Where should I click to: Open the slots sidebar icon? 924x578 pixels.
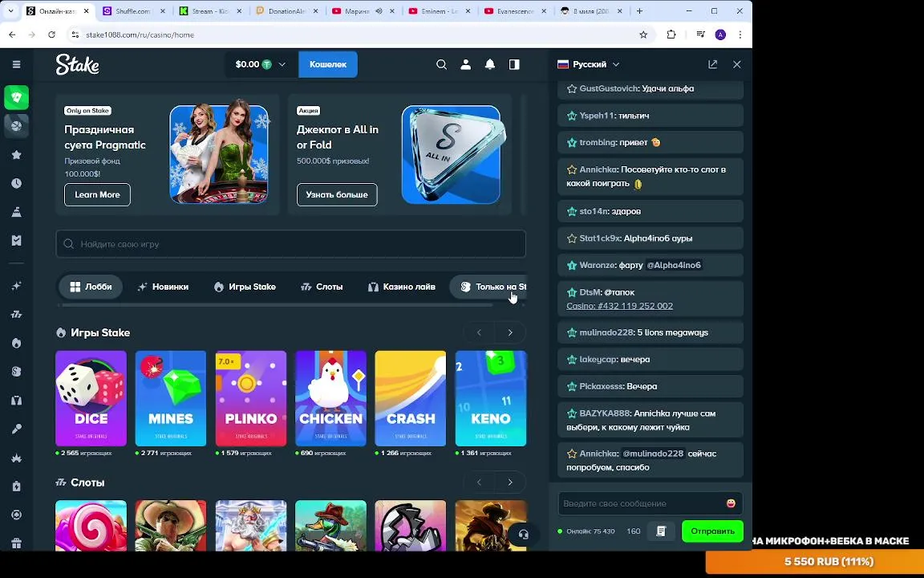pos(17,315)
